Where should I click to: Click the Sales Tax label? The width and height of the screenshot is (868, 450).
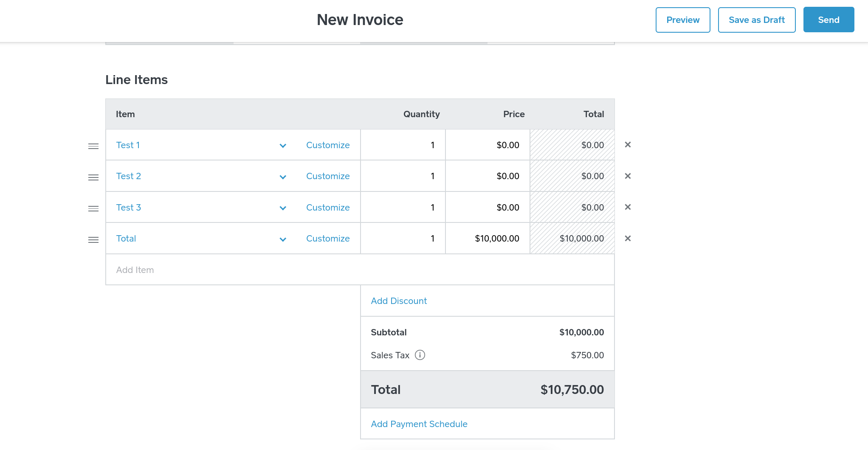point(390,355)
